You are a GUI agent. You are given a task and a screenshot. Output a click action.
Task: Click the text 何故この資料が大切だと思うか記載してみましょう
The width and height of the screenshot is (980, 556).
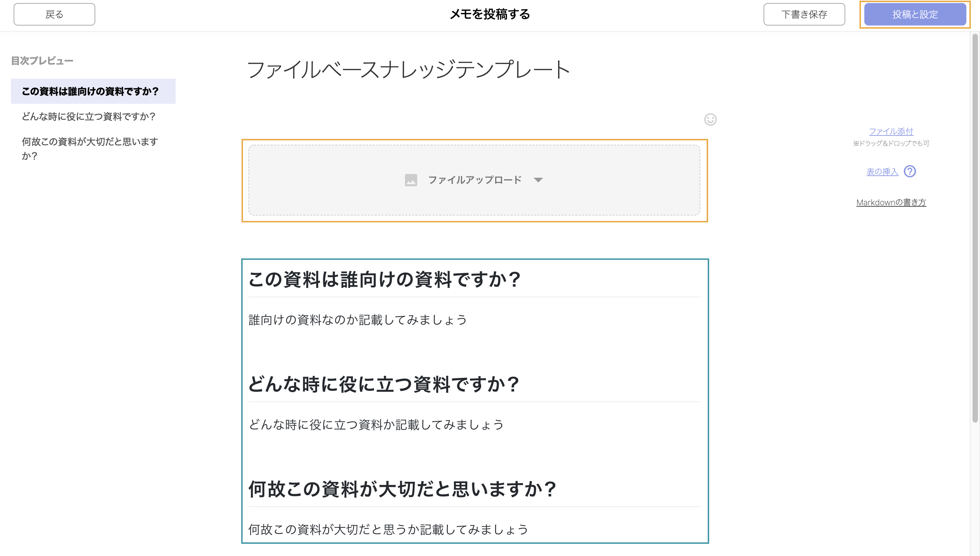click(388, 529)
